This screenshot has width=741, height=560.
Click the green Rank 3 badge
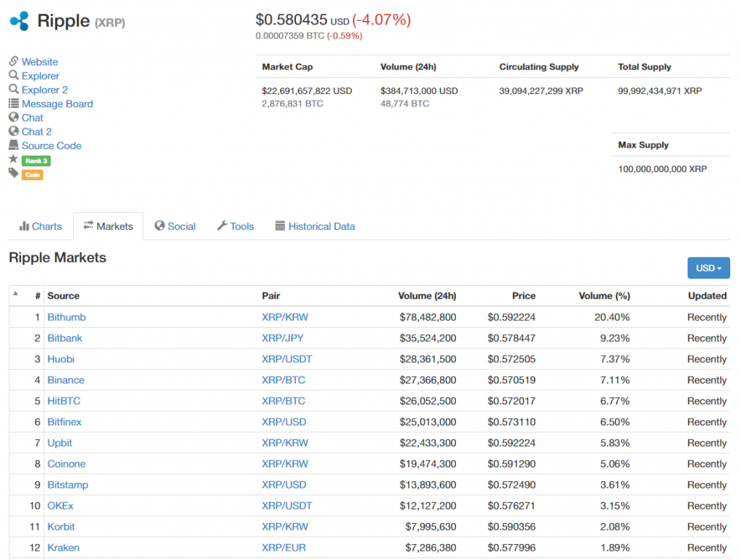[x=36, y=161]
